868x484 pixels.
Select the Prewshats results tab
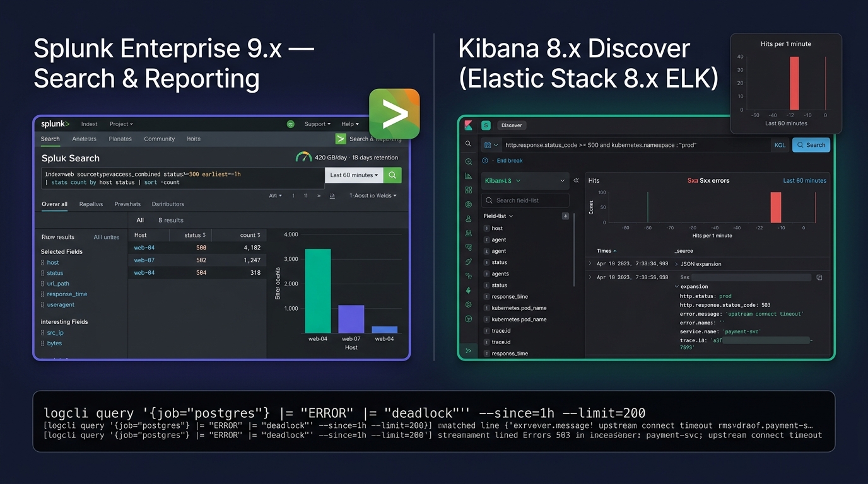tap(127, 204)
